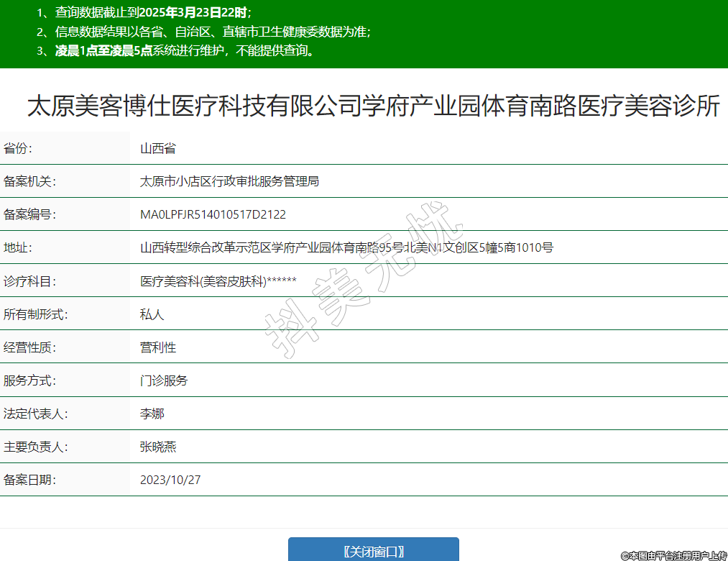This screenshot has width=728, height=561.
Task: Click the clinic name heading title
Action: point(373,106)
